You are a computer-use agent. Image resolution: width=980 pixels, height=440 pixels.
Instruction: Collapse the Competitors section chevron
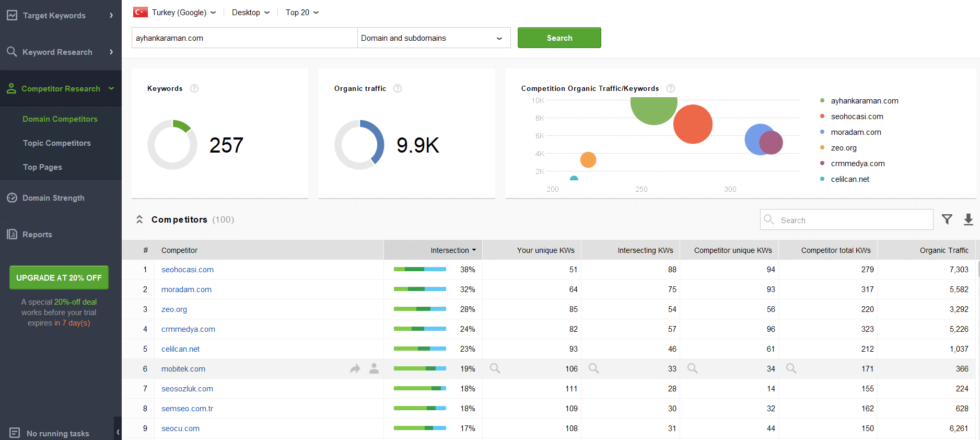139,219
